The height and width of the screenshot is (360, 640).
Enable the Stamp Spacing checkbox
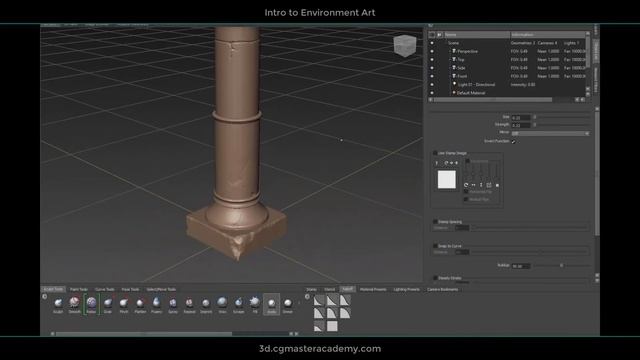435,222
